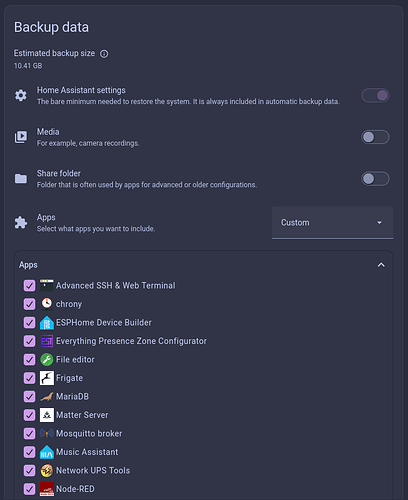Uncheck the Network UPS Tools checkbox

pos(29,471)
